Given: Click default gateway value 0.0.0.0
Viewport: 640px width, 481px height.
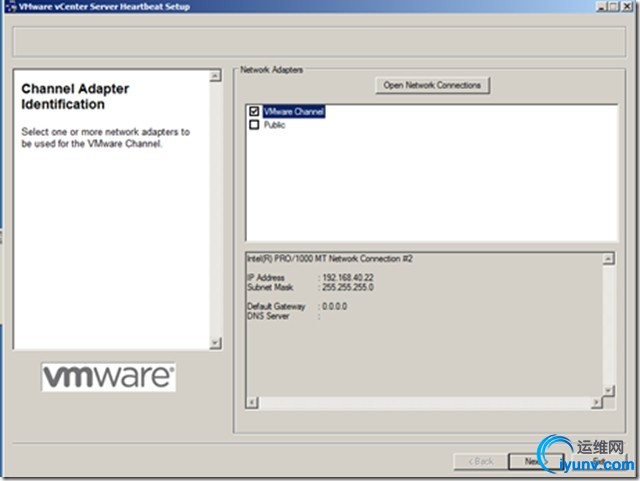Looking at the screenshot, I should click(334, 306).
